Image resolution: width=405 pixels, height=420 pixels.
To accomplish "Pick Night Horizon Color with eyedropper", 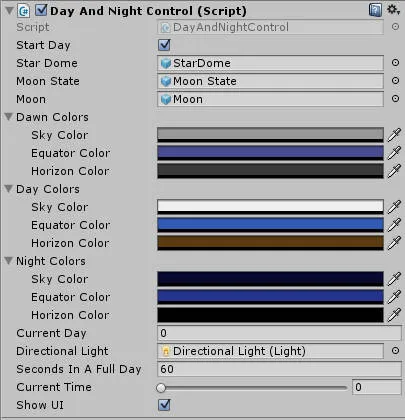I will pos(394,315).
